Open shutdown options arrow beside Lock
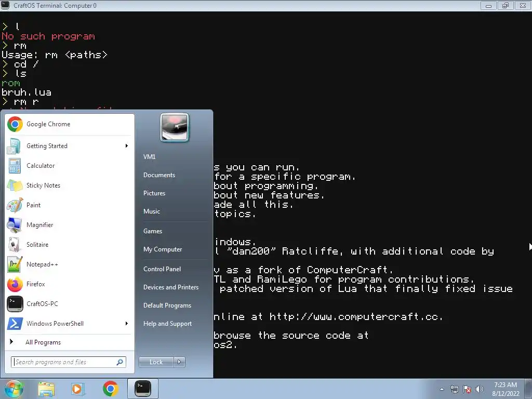 (x=179, y=362)
